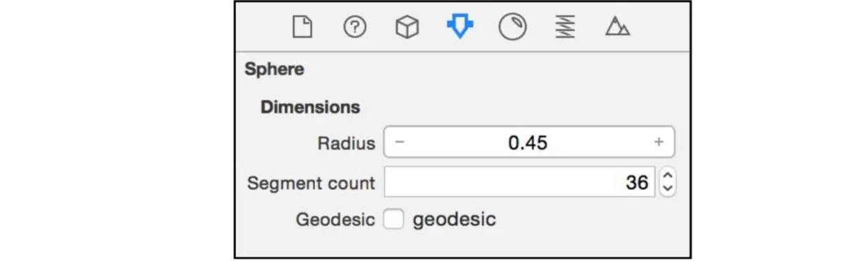Decrement Segment count with the down arrow
Screen dimensions: 868x262
click(668, 189)
